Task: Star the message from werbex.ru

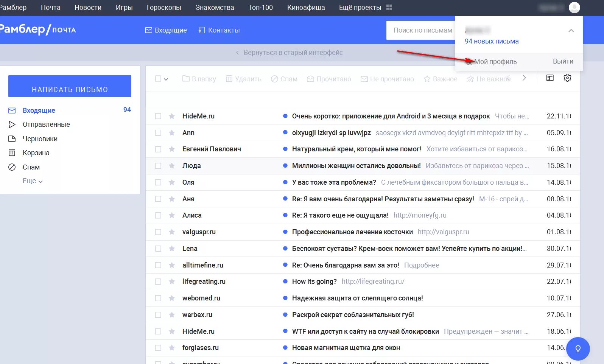Action: pos(172,315)
